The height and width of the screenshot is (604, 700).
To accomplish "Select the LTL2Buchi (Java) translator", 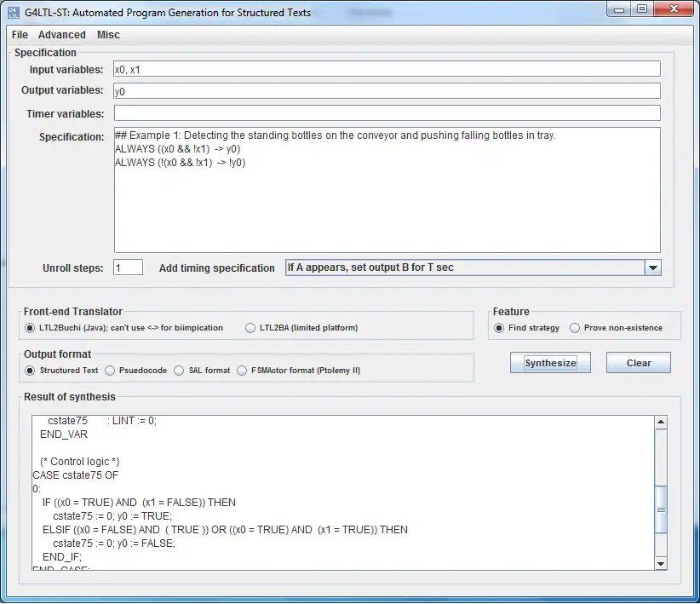I will 29,328.
